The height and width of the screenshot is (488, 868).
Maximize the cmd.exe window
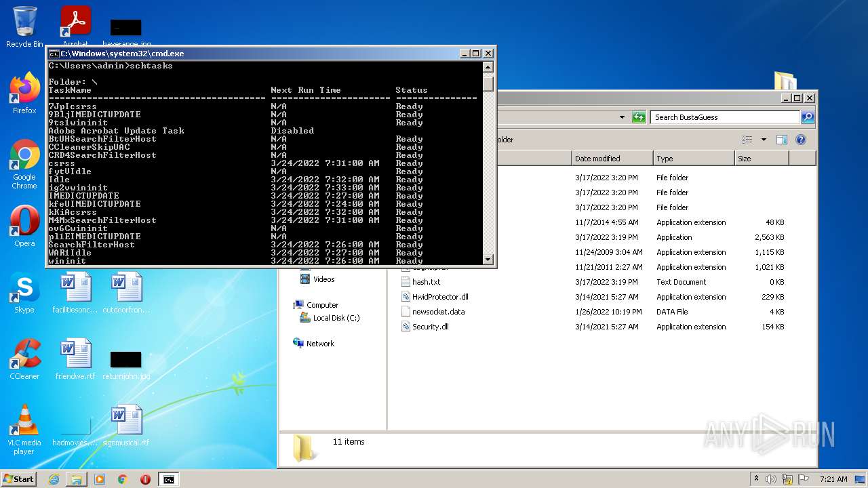(476, 54)
